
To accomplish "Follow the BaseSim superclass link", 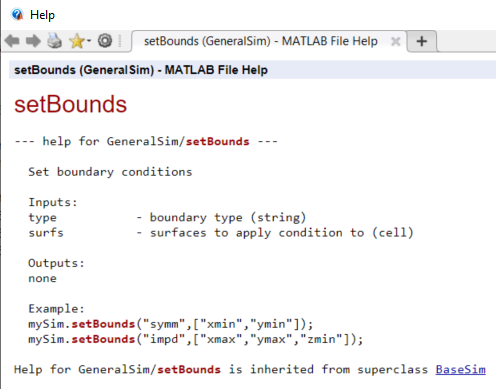I will coord(460,369).
